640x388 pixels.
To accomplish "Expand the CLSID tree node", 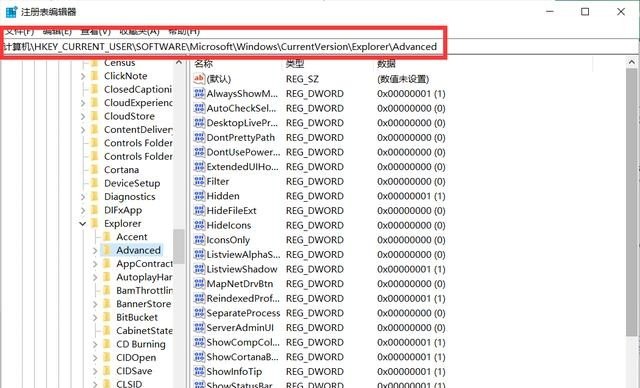I will (95, 384).
